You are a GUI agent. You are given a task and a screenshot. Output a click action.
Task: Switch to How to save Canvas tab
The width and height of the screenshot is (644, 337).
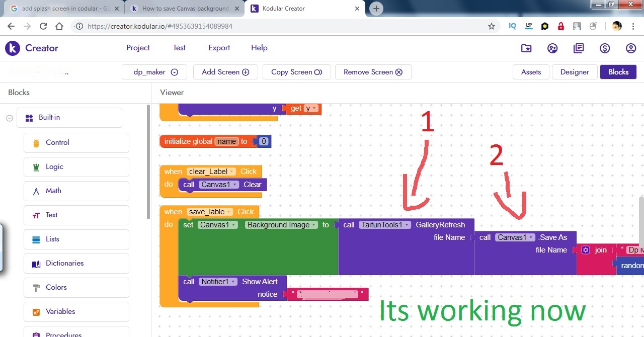pos(184,9)
